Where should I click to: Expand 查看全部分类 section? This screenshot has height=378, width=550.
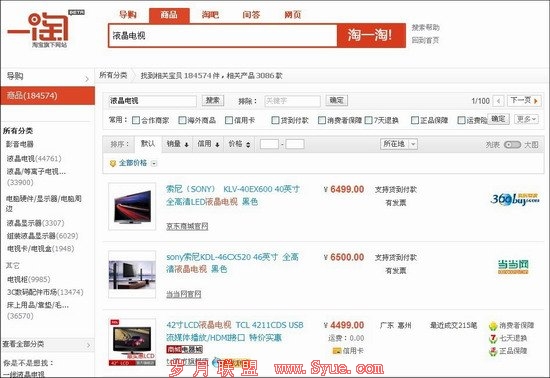47,344
